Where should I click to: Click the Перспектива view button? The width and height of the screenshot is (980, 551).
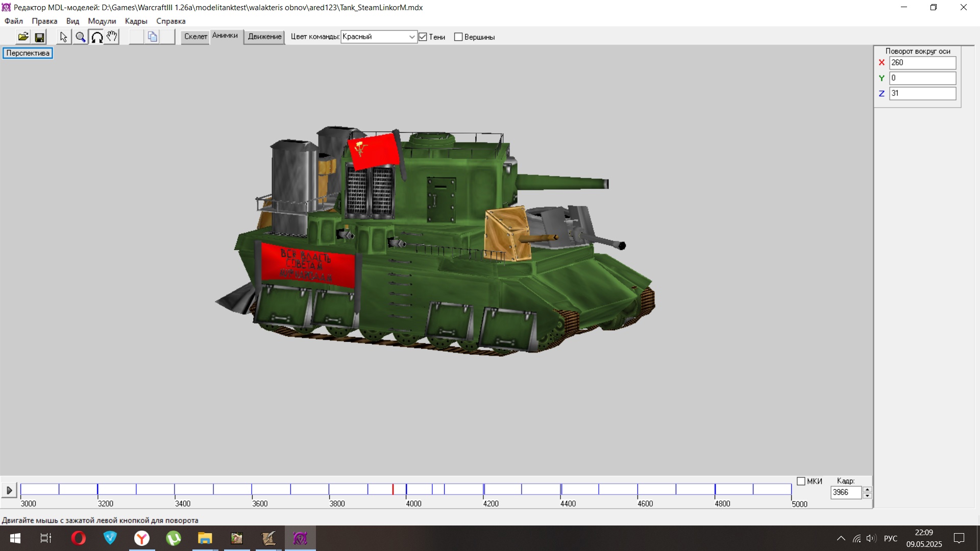pyautogui.click(x=28, y=53)
